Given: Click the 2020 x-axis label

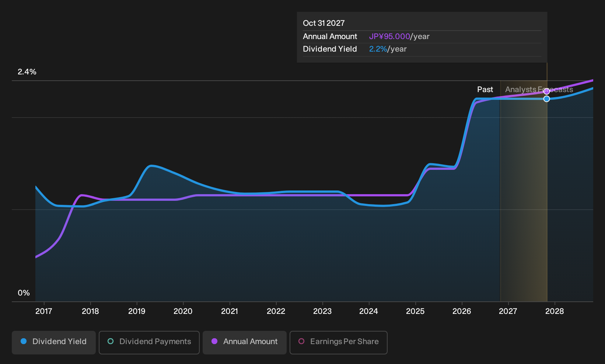Looking at the screenshot, I should (183, 311).
